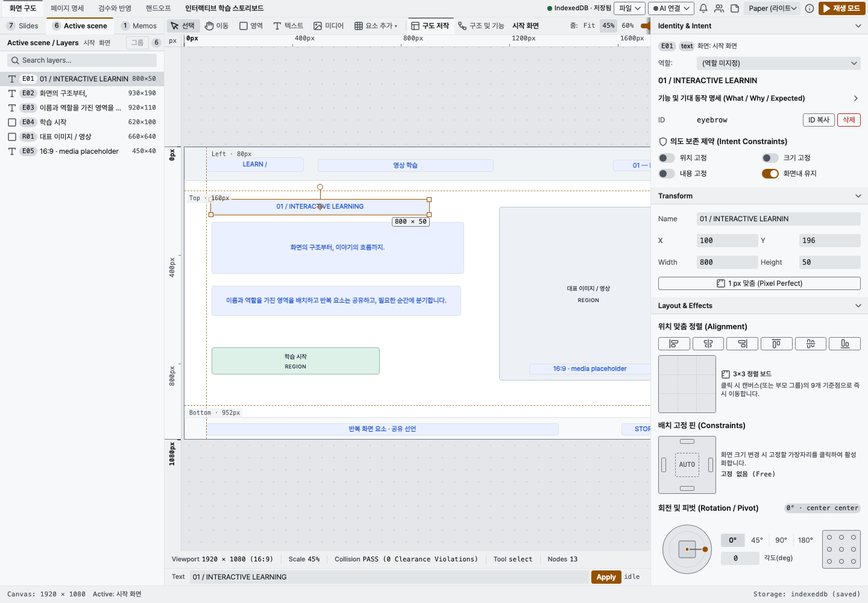Screen dimensions: 868x603
Task: Switch to the 페이지 명세 tab
Action: coord(68,8)
